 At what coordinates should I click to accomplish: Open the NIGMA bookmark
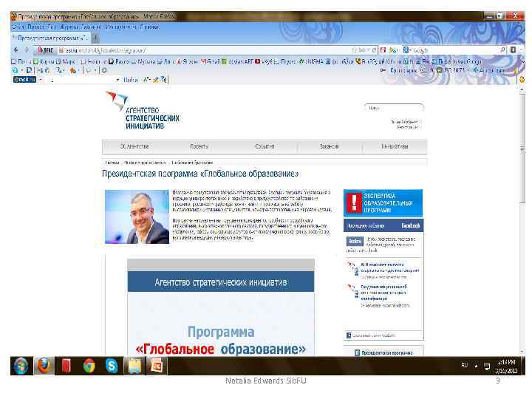click(x=311, y=62)
